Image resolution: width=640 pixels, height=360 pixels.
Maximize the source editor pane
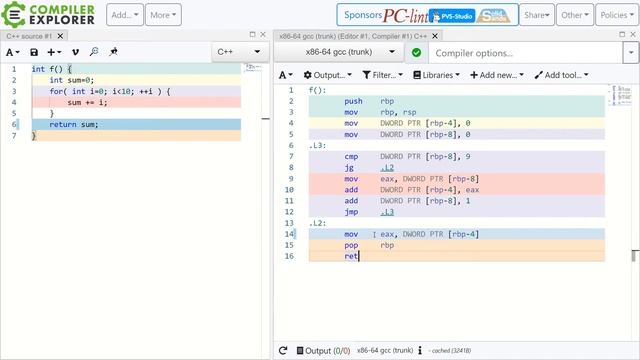(252, 35)
